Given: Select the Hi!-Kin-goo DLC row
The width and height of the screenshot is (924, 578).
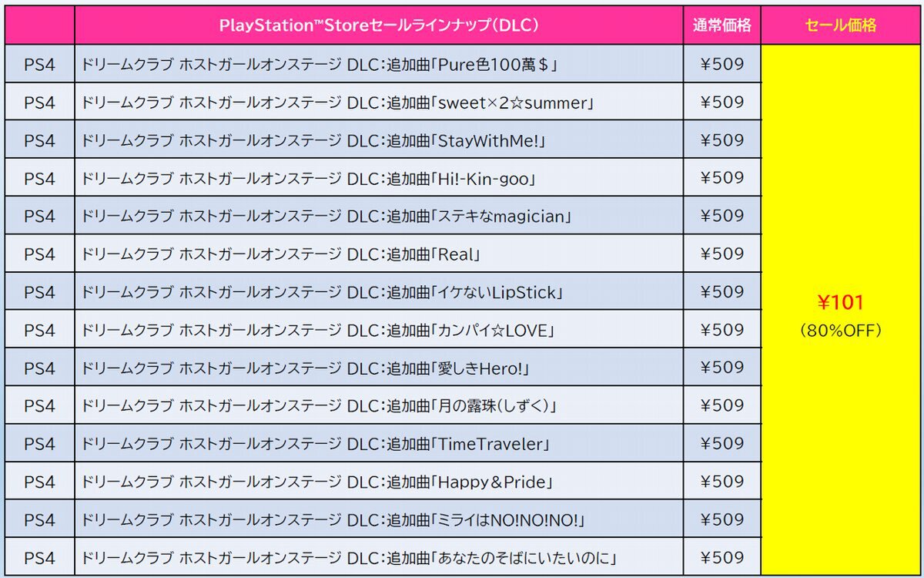Looking at the screenshot, I should 308,178.
